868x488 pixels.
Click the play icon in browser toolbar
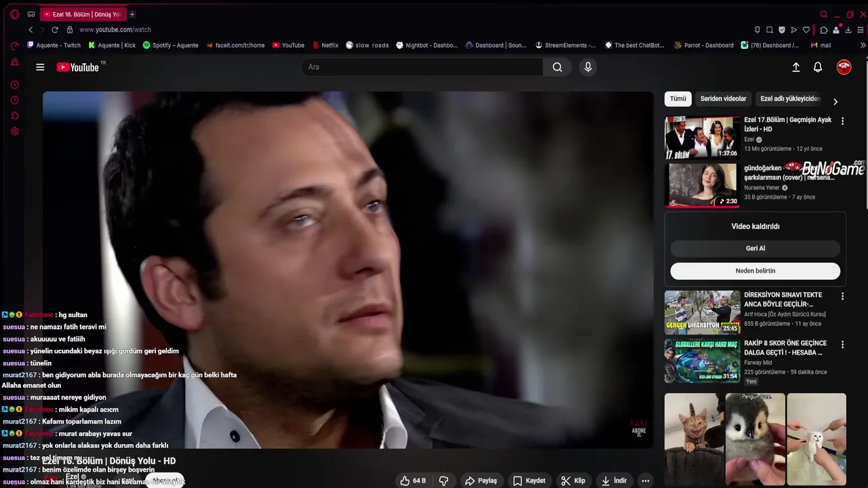(794, 30)
